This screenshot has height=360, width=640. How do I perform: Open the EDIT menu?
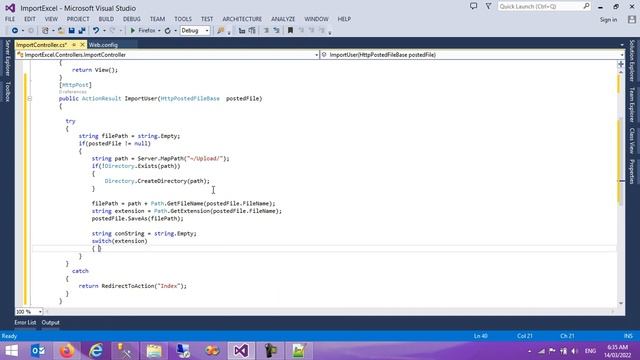[30, 19]
